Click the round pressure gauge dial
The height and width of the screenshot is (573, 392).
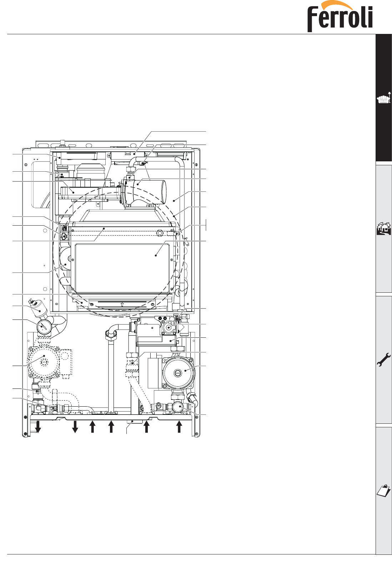(x=44, y=327)
